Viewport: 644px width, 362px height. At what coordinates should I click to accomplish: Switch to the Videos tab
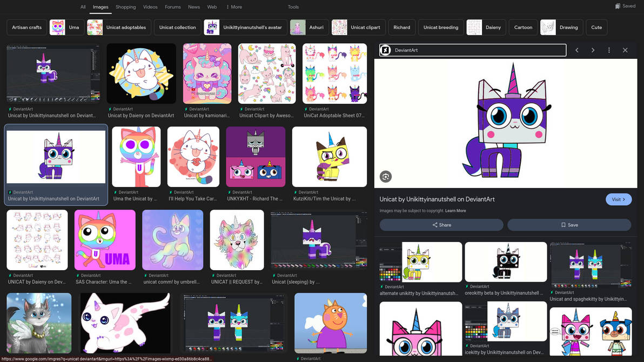150,6
